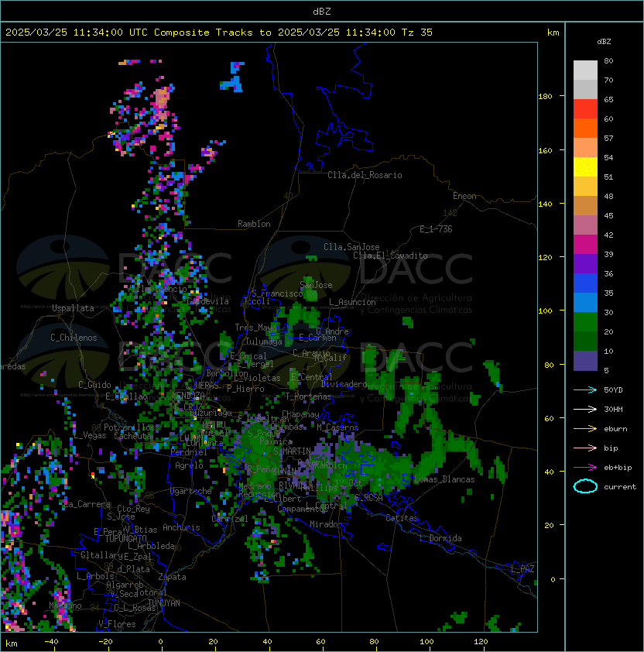Viewport: 644px width, 652px height.
Task: Click the white 30HM arrow in legend
Action: pyautogui.click(x=585, y=409)
